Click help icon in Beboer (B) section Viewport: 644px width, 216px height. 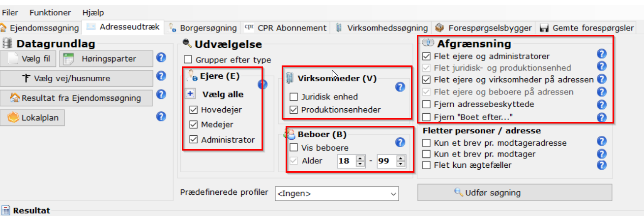400,142
